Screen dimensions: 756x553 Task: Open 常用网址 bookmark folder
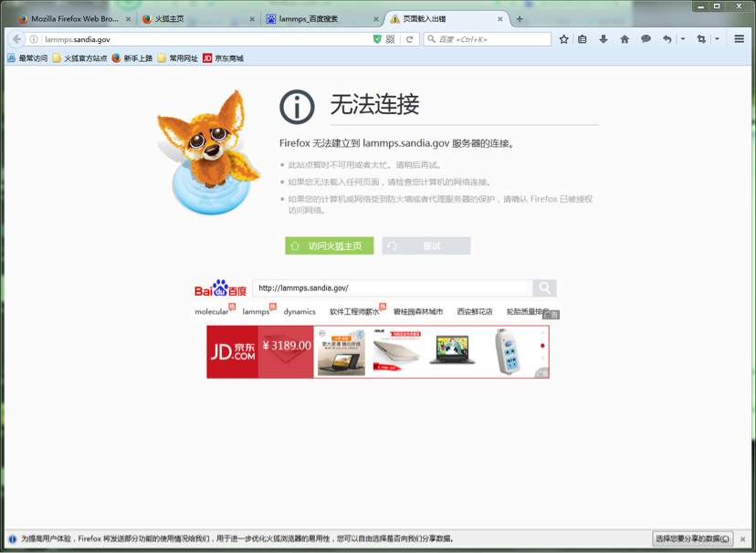point(178,58)
